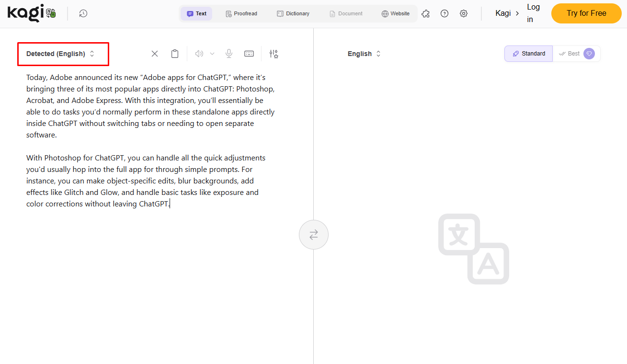Switch to the Proofread tab
The height and width of the screenshot is (364, 627).
click(x=241, y=13)
